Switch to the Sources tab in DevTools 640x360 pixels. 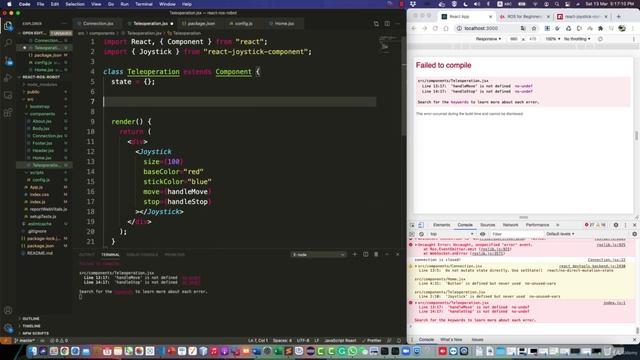pyautogui.click(x=487, y=225)
